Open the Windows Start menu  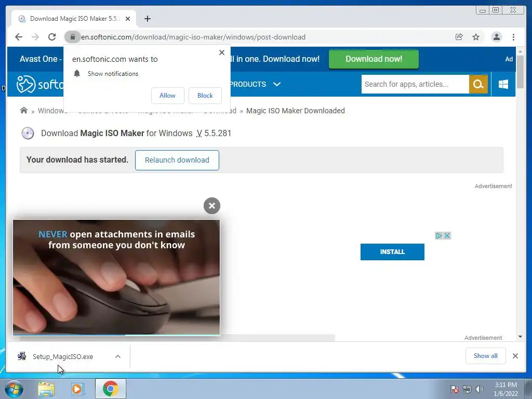(14, 389)
